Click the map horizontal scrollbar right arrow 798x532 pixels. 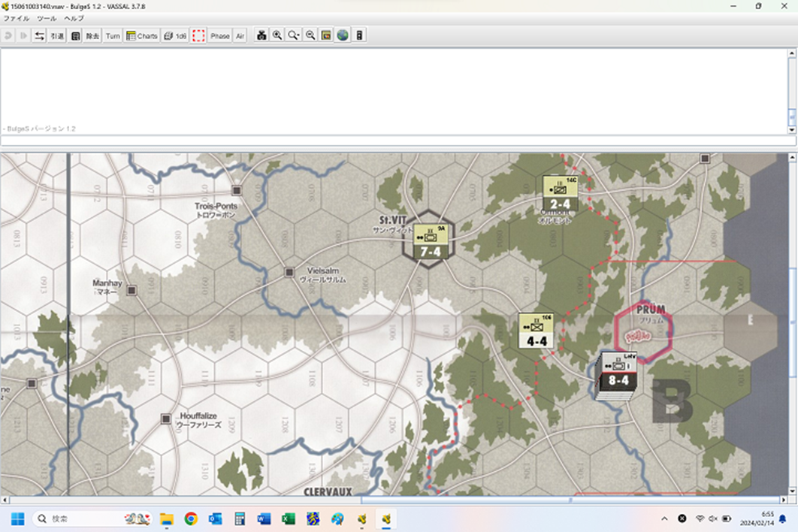(x=784, y=500)
